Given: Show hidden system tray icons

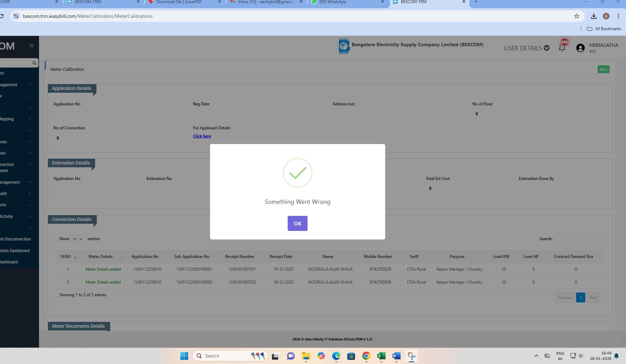Looking at the screenshot, I should (536, 356).
